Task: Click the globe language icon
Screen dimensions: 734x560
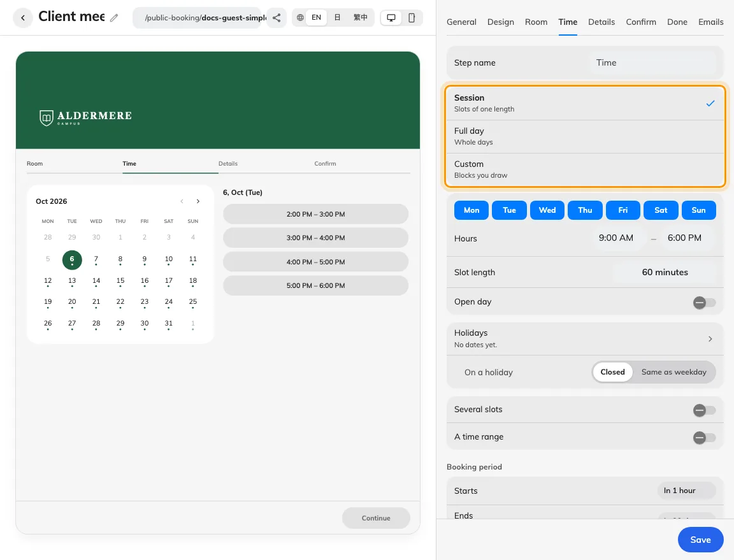Action: click(300, 18)
